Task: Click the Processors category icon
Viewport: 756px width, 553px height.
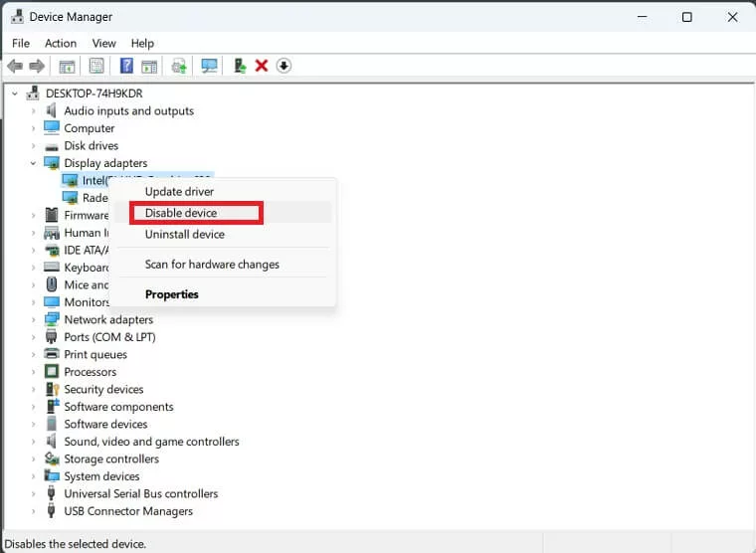Action: click(x=52, y=372)
